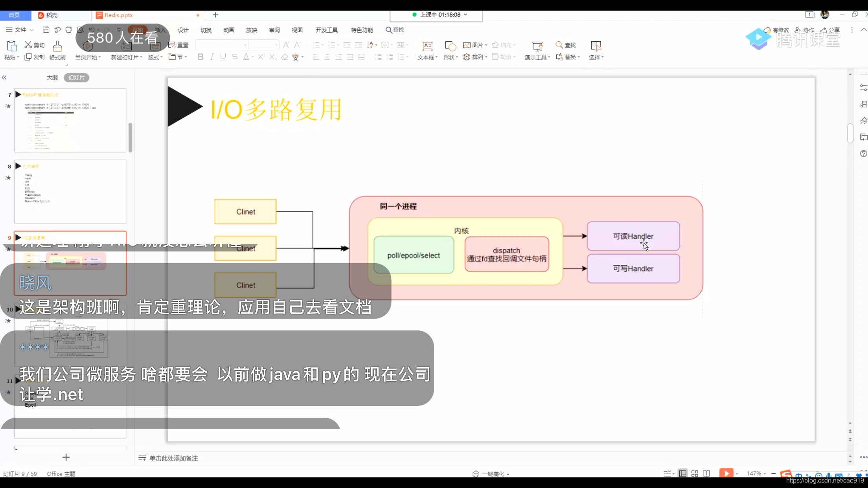The width and height of the screenshot is (868, 488).
Task: Activate the 格式刷 (Format Painter) tool
Action: pos(57,50)
